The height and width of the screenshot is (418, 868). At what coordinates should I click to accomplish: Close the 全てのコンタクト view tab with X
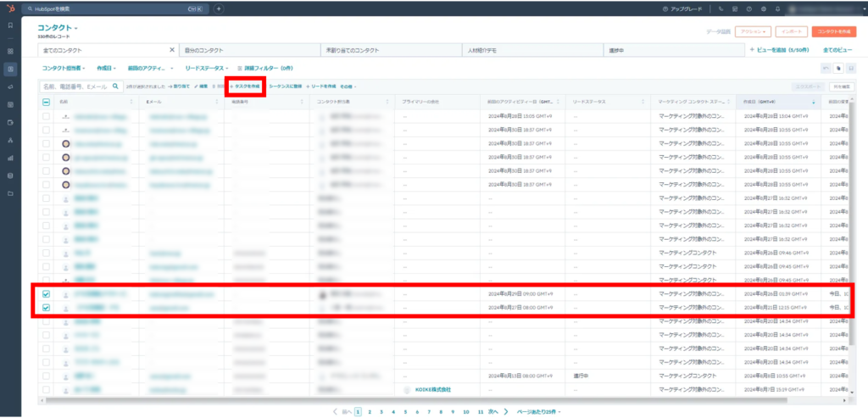click(172, 50)
